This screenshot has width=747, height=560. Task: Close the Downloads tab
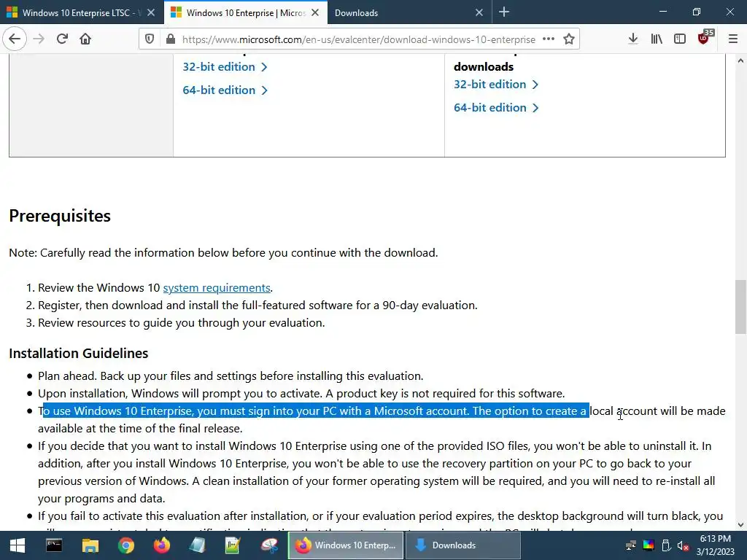[479, 13]
